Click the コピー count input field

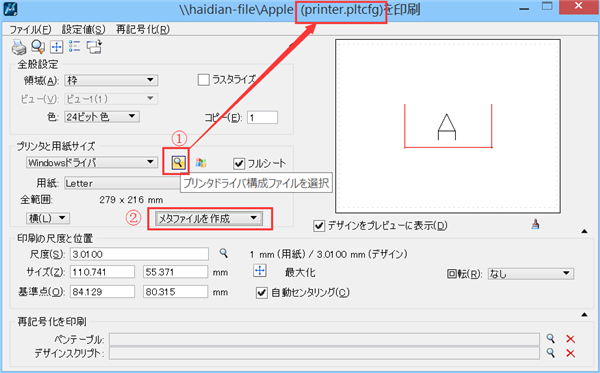click(262, 117)
